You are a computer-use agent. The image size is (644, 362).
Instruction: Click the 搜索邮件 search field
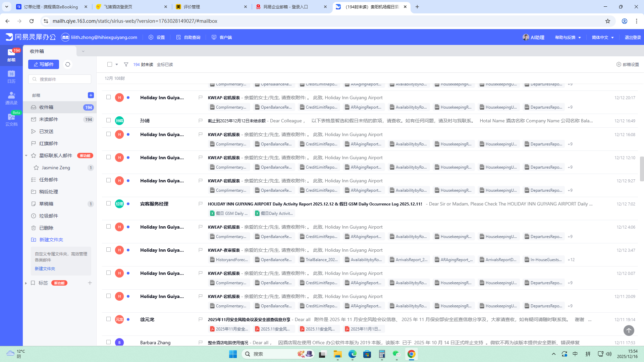click(x=60, y=79)
